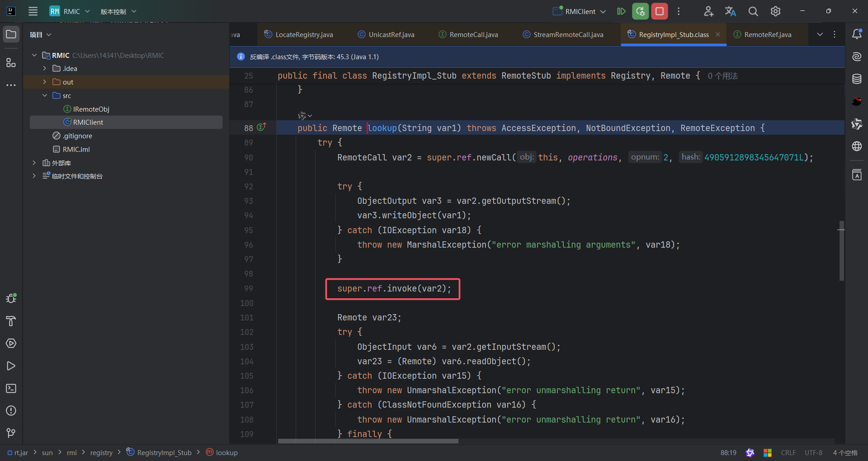
Task: Open the RMIClient run configuration dropdown
Action: point(579,11)
